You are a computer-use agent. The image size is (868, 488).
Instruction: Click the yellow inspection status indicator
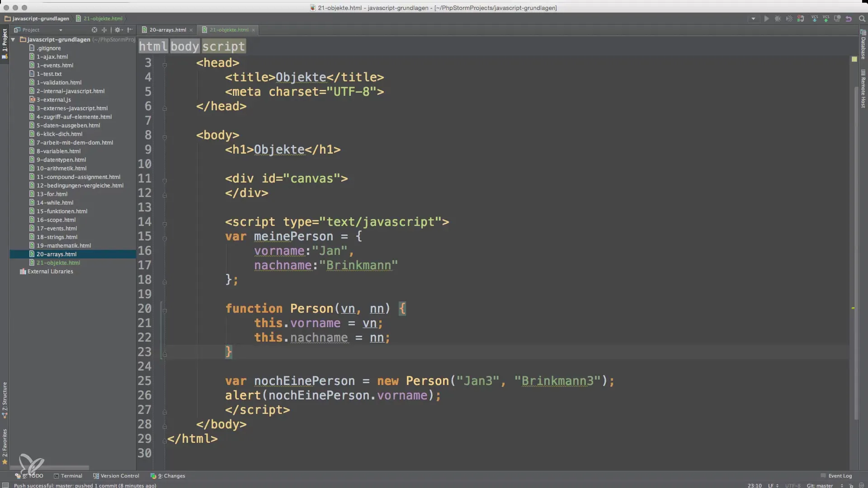(x=854, y=59)
